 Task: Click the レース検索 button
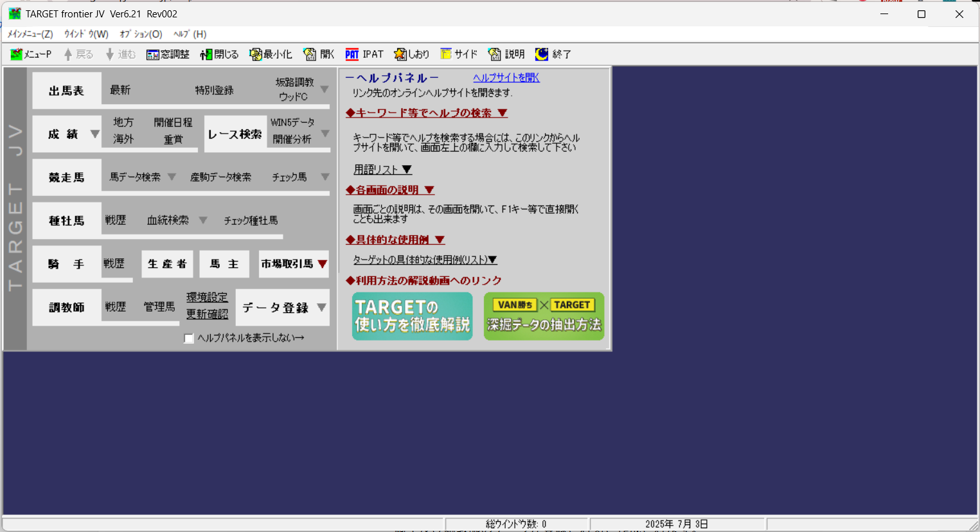[235, 134]
